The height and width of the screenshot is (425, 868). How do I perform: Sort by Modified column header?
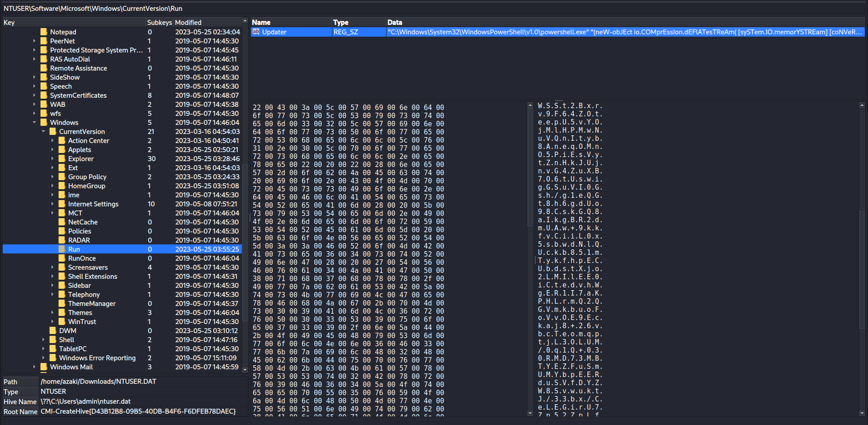208,22
